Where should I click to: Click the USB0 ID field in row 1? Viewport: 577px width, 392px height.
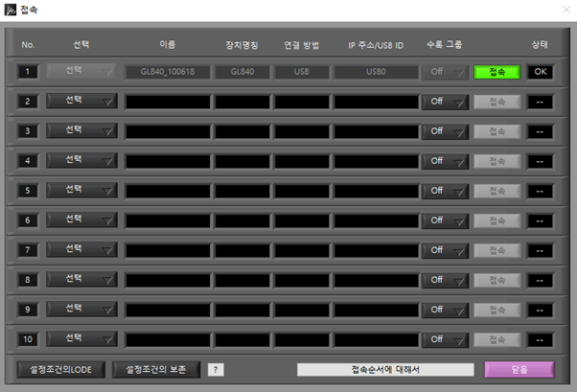pos(376,72)
